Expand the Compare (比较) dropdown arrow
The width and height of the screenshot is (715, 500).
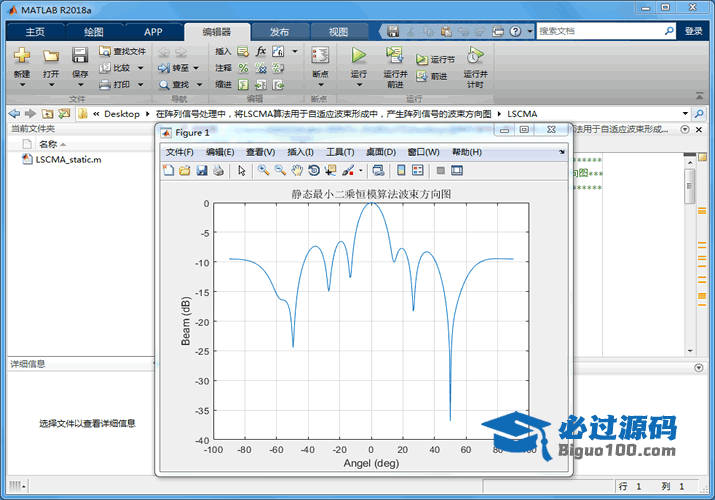click(140, 68)
